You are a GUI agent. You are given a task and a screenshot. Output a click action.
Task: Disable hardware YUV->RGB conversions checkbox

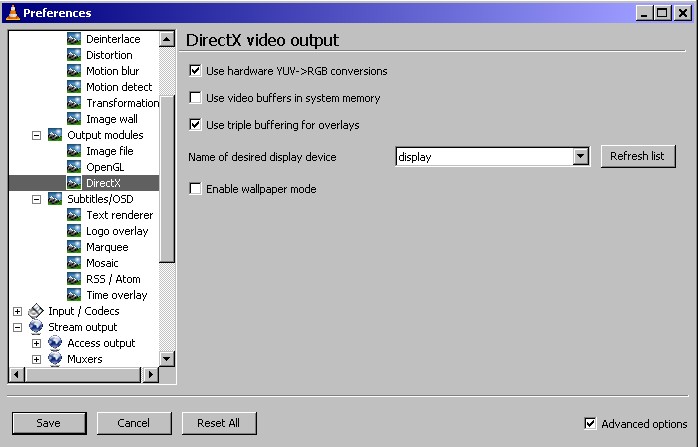(195, 71)
